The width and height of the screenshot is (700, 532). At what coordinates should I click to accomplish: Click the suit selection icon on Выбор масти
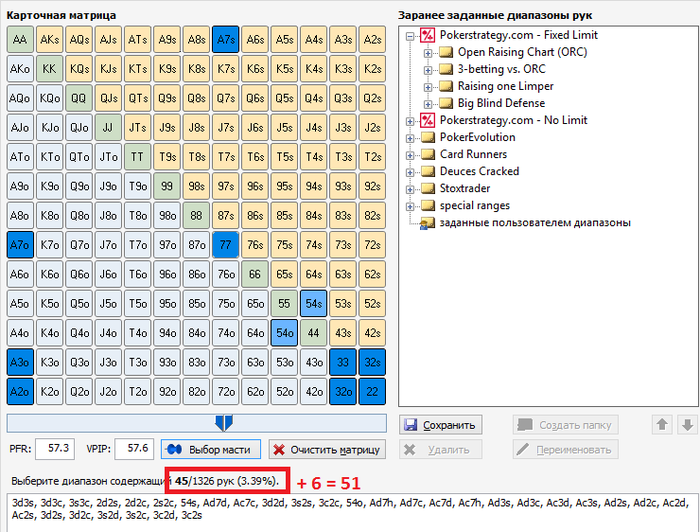[x=174, y=449]
